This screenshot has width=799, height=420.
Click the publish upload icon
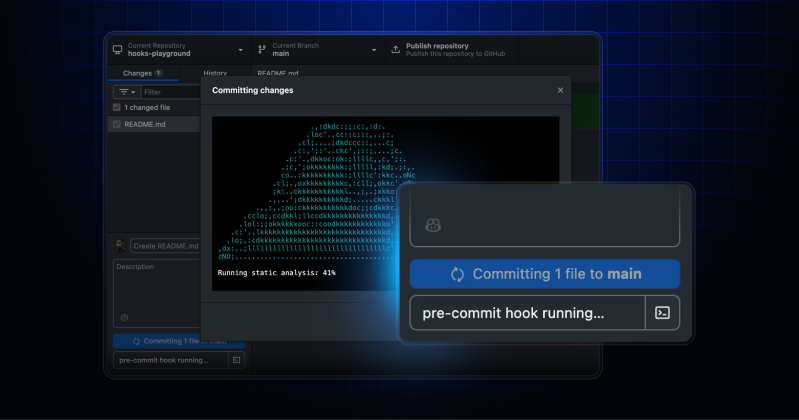point(395,49)
